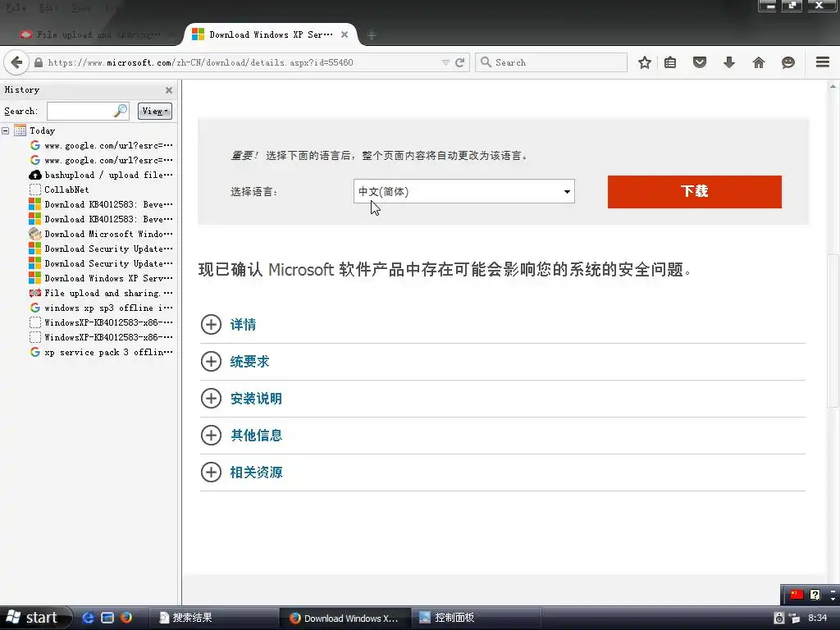The height and width of the screenshot is (630, 840).
Task: Click the Windows start button
Action: coord(35,618)
